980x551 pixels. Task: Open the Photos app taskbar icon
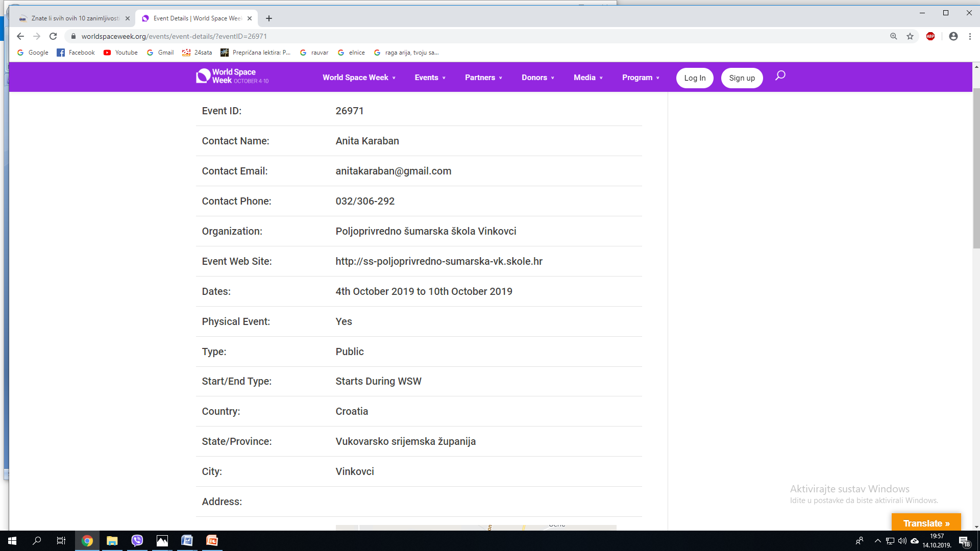(162, 541)
